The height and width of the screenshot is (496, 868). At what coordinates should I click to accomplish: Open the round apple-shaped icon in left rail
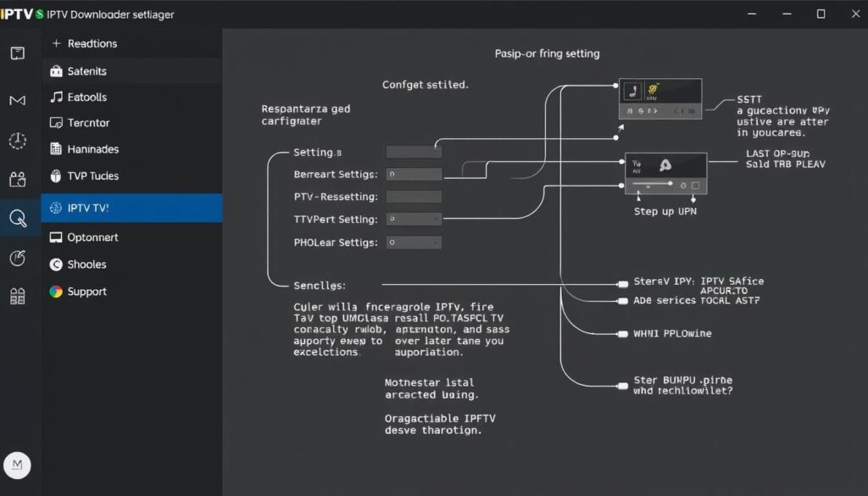tap(17, 258)
